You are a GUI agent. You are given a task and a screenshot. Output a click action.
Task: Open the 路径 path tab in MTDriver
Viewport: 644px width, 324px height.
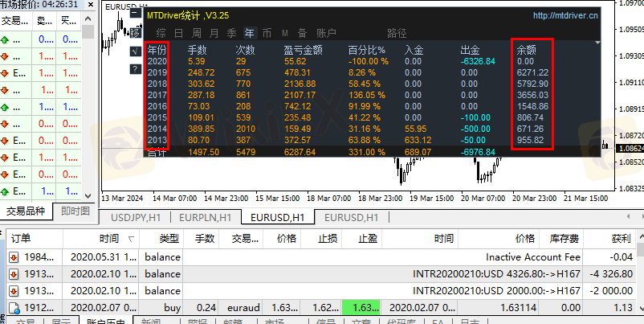397,33
